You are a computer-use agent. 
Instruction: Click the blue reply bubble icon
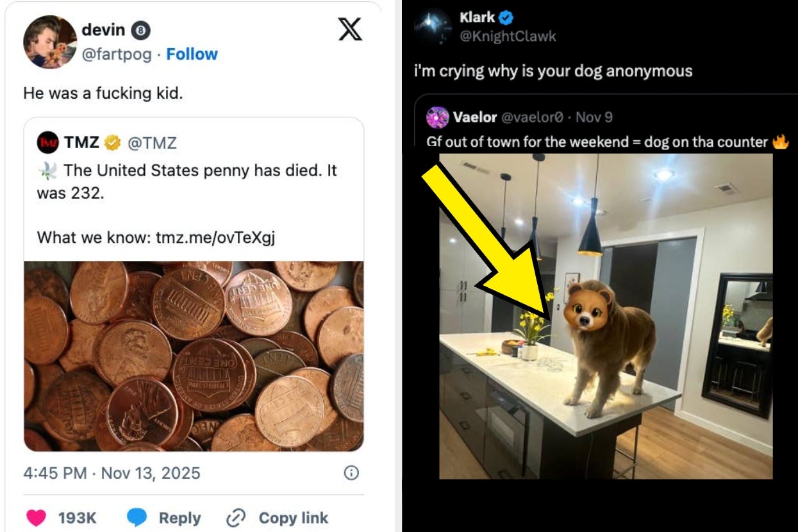137,518
